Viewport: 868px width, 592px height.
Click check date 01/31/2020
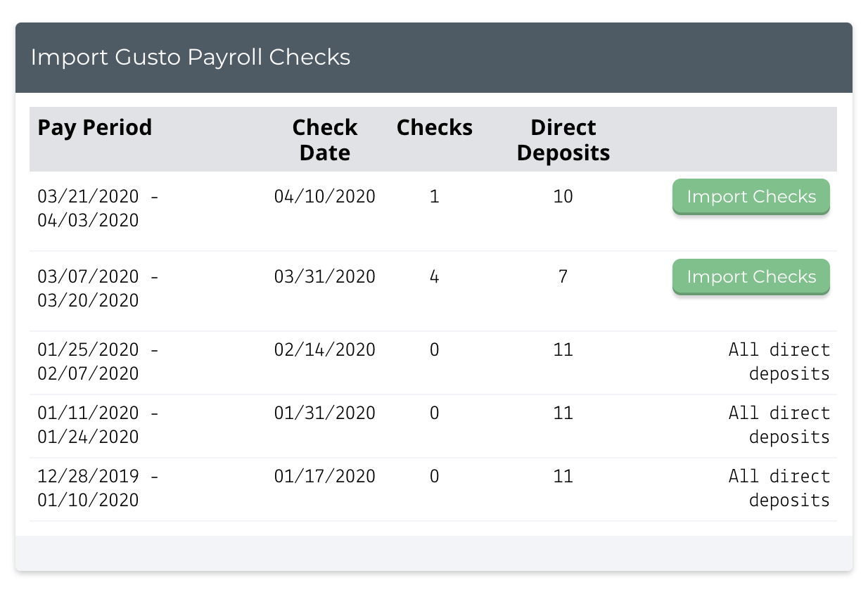(x=325, y=413)
